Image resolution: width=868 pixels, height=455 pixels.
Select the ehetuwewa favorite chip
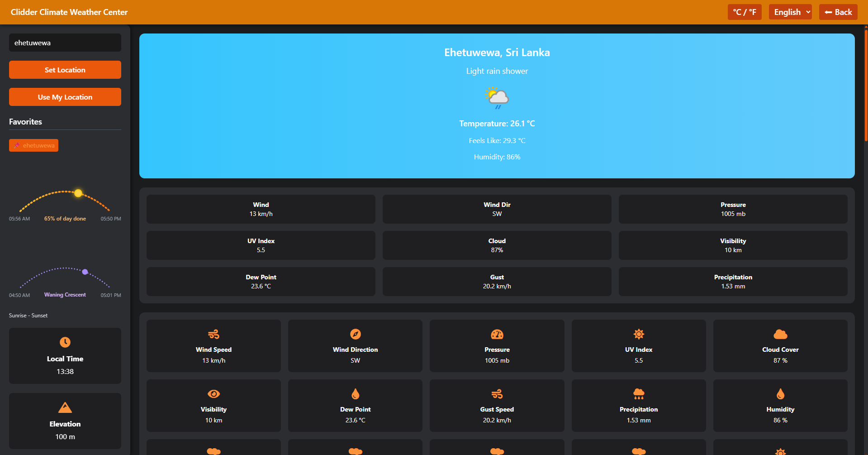34,145
